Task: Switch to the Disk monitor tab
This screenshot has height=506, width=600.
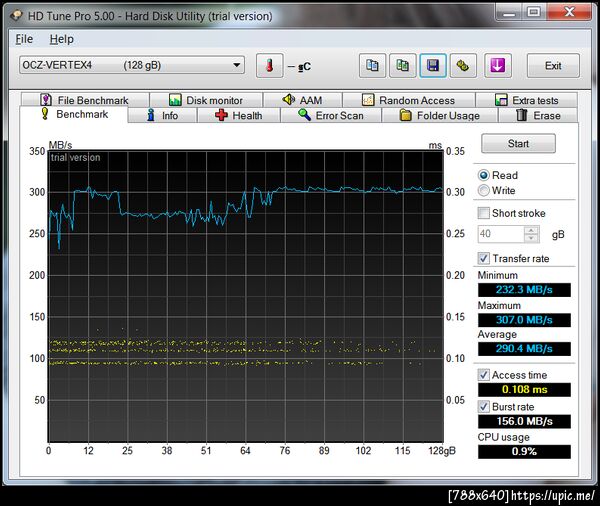Action: [x=205, y=100]
